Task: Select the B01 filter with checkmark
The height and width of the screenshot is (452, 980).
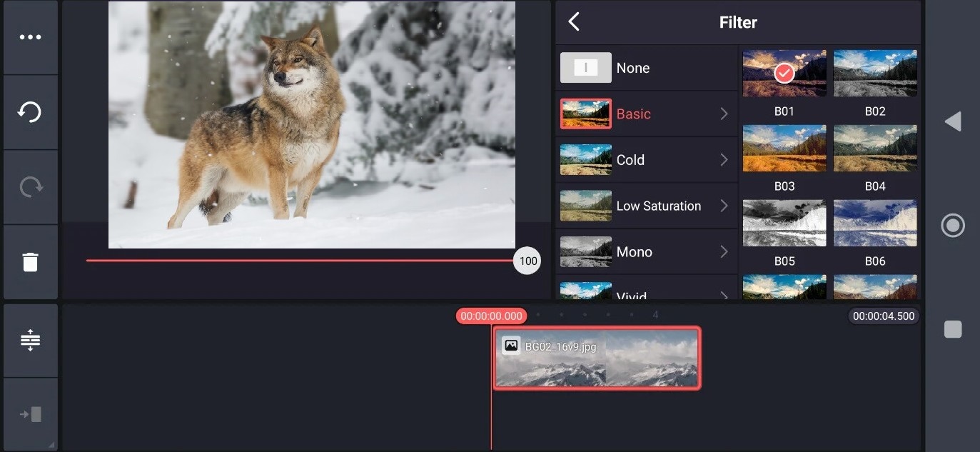Action: pyautogui.click(x=784, y=74)
